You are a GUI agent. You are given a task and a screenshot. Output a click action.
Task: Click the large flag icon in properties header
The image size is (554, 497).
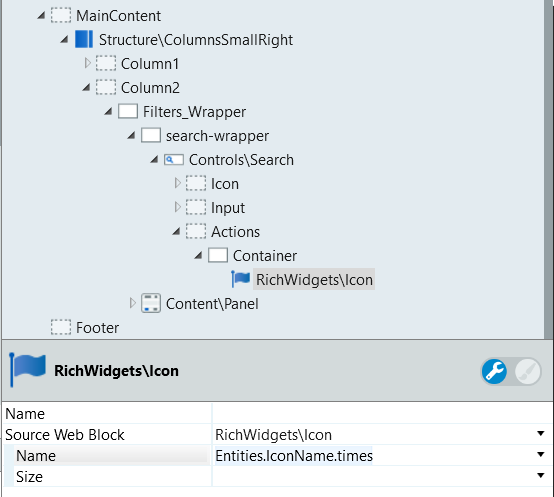[x=28, y=369]
